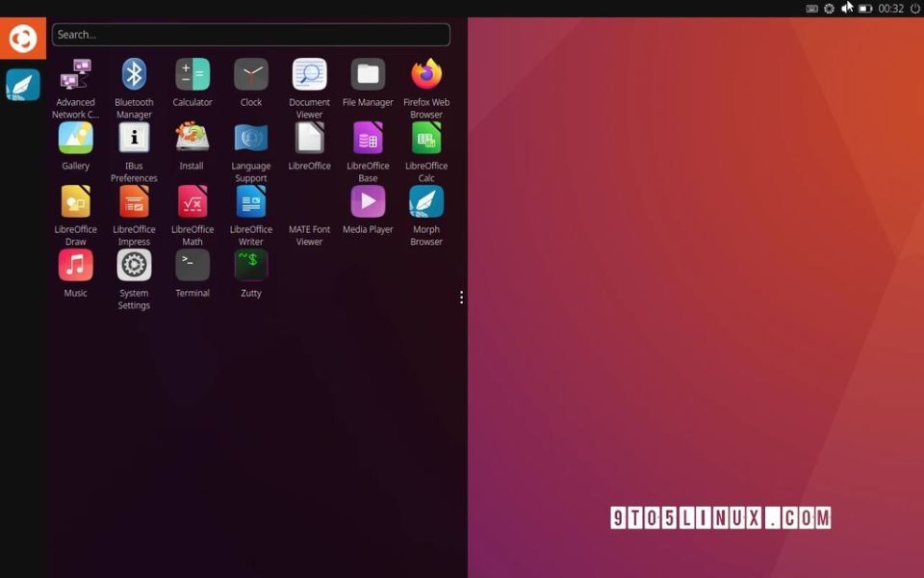Screen dimensions: 924x578
Task: Launch Document Viewer
Action: coord(309,74)
